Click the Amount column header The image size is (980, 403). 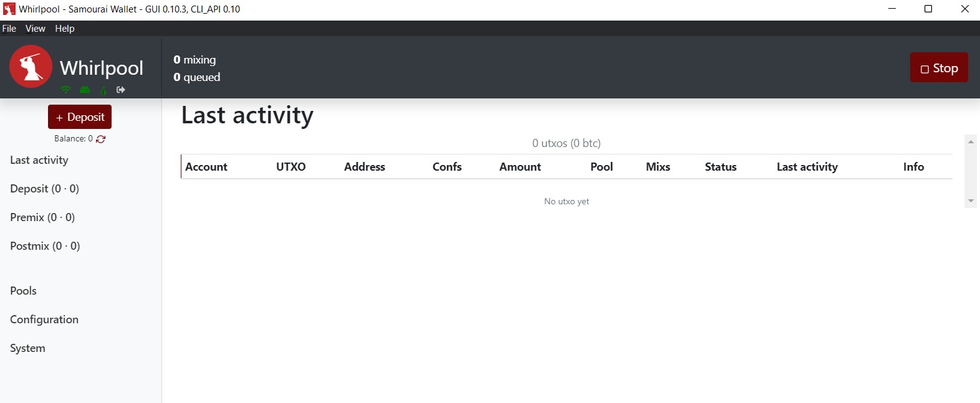[520, 167]
